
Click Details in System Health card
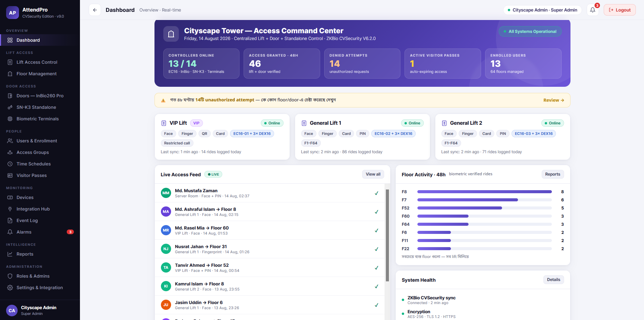(x=554, y=280)
